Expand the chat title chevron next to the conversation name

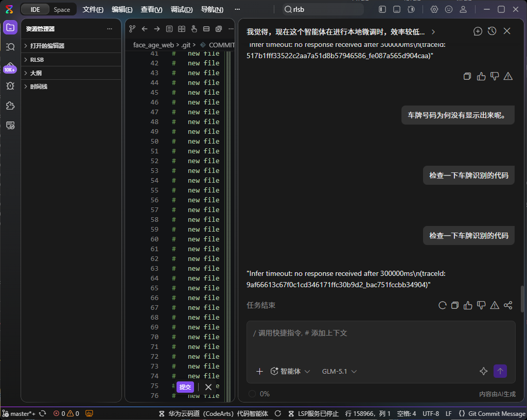(x=433, y=32)
